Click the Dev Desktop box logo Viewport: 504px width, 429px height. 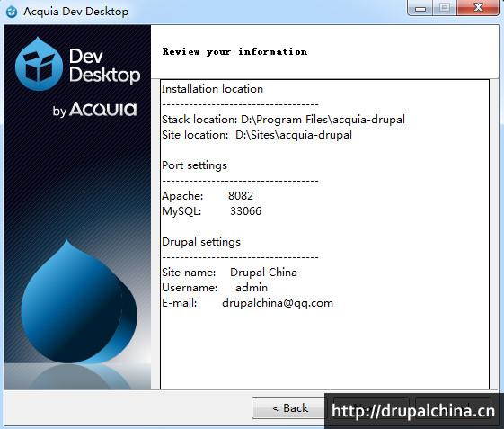[39, 64]
